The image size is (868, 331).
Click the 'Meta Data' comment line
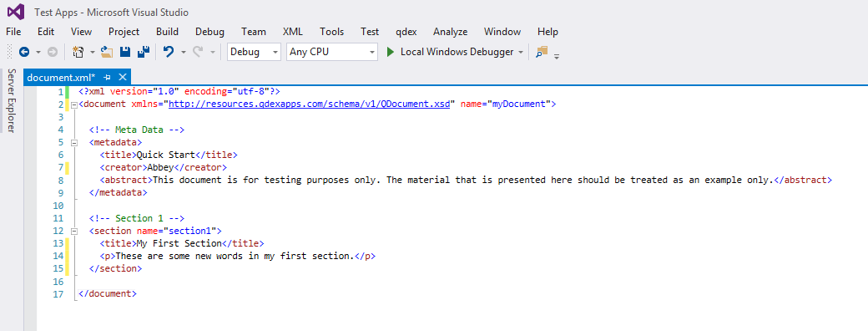pos(137,130)
